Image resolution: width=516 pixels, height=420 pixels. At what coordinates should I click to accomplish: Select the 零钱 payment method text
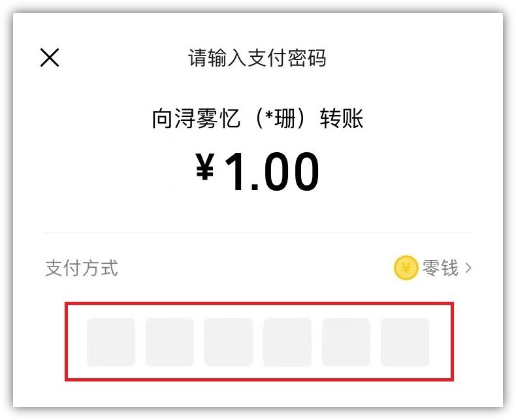tap(440, 268)
